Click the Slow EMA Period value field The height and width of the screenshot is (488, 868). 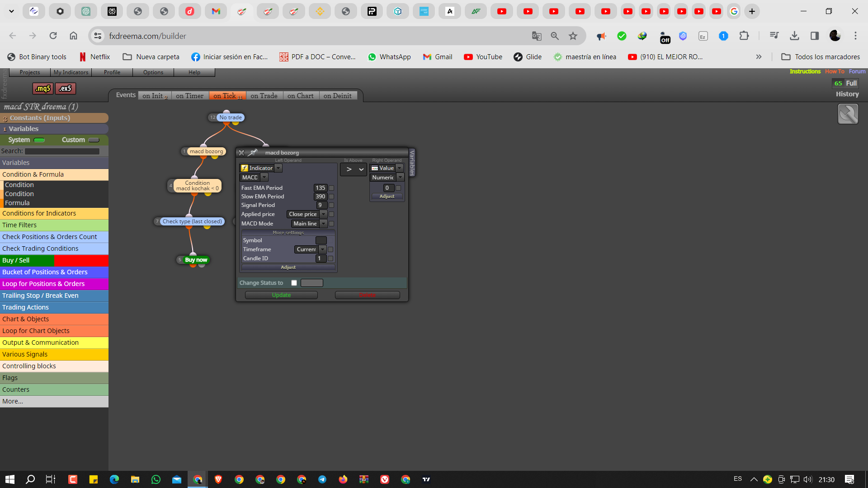point(320,197)
